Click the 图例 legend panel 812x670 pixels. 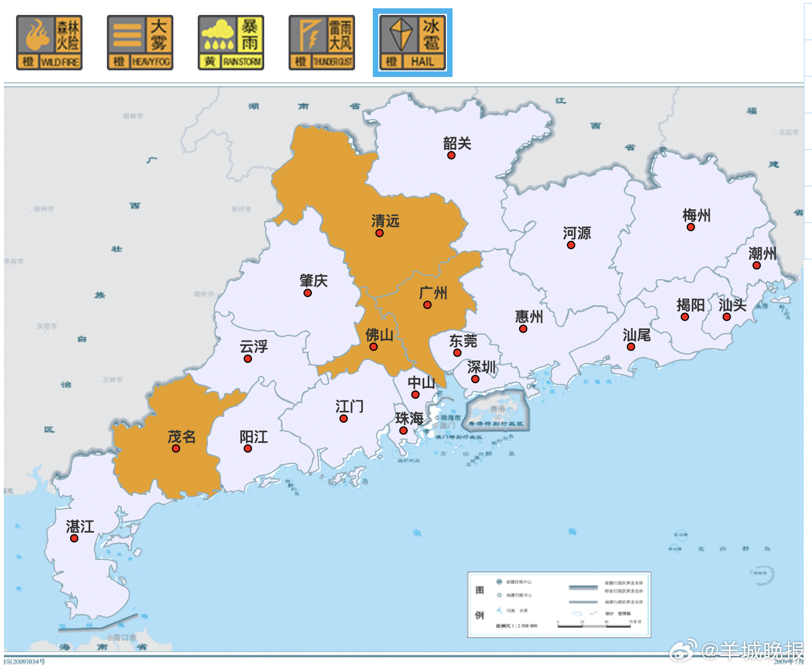pyautogui.click(x=557, y=604)
